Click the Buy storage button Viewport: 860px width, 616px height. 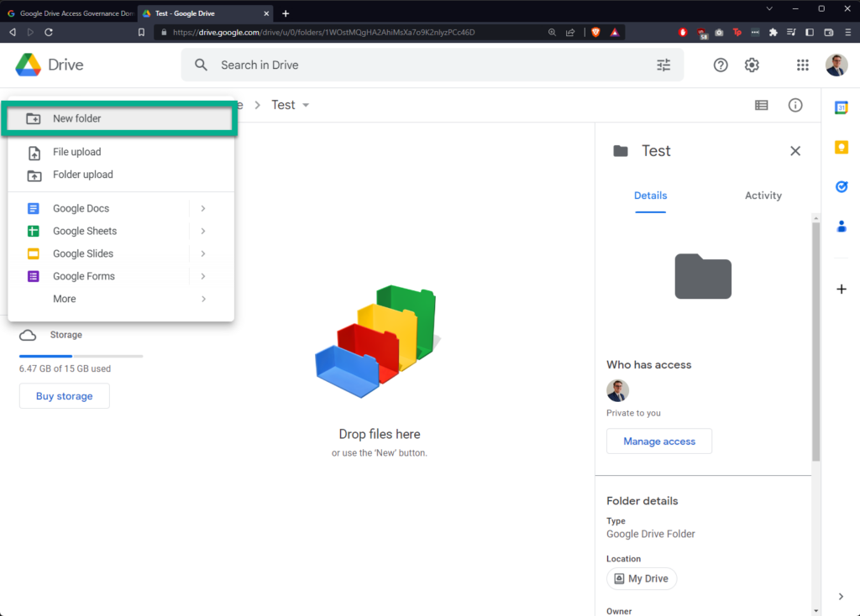pos(64,396)
